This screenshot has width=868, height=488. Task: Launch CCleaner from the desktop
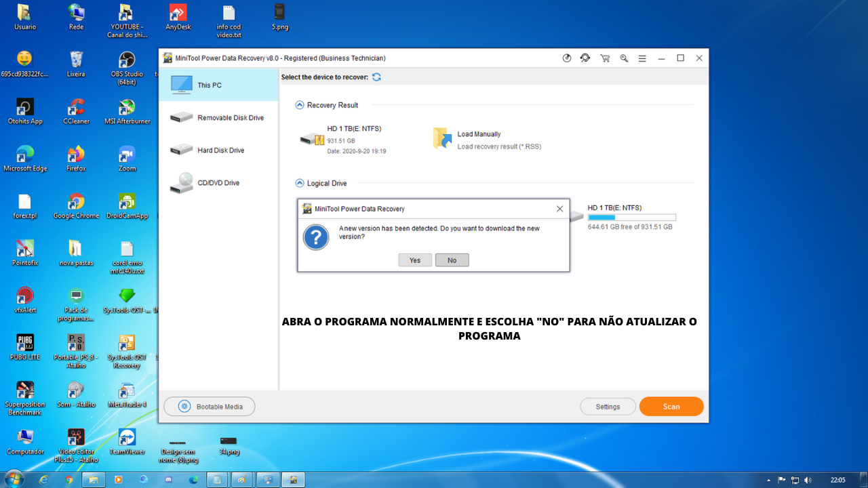click(x=76, y=112)
